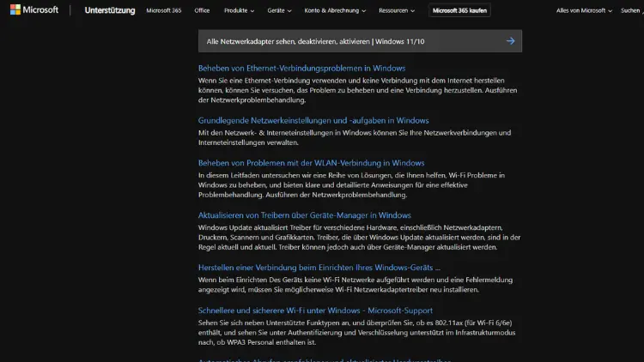Open the Microsoft 365 menu item
Viewport: 644px width, 362px height.
(163, 10)
